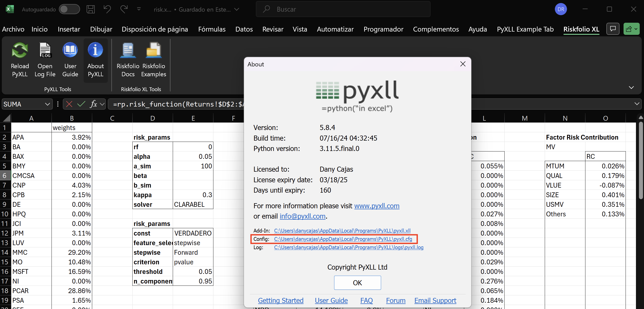Cancel formula entry with the X icon
Image resolution: width=644 pixels, height=309 pixels.
pyautogui.click(x=69, y=104)
